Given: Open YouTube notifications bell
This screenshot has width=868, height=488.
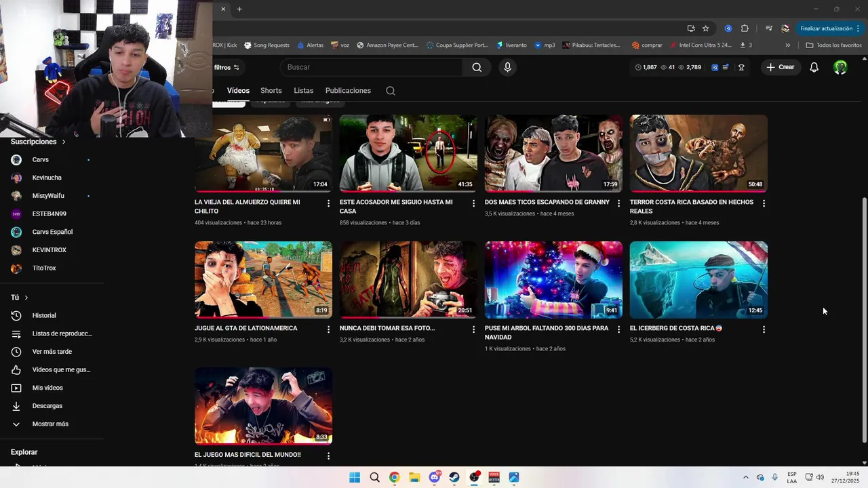Looking at the screenshot, I should (x=814, y=67).
